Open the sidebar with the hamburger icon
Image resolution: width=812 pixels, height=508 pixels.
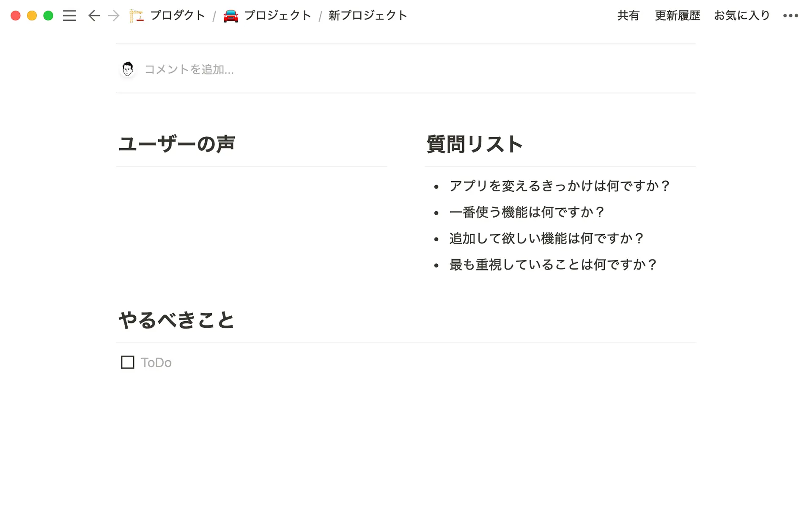point(69,16)
